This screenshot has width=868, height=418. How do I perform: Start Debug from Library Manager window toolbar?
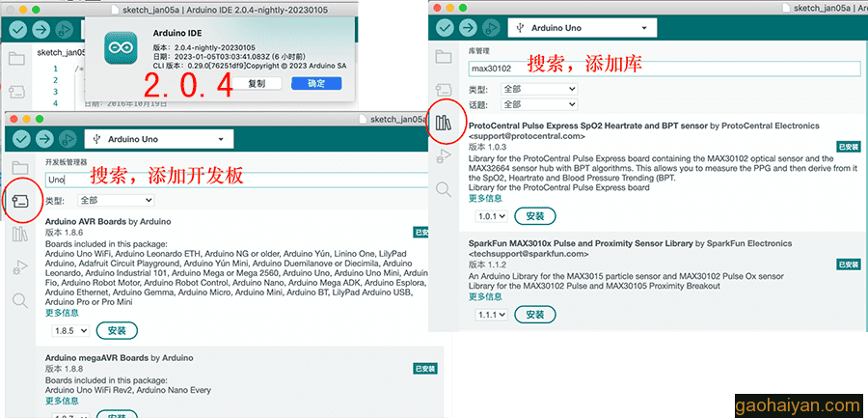491,28
